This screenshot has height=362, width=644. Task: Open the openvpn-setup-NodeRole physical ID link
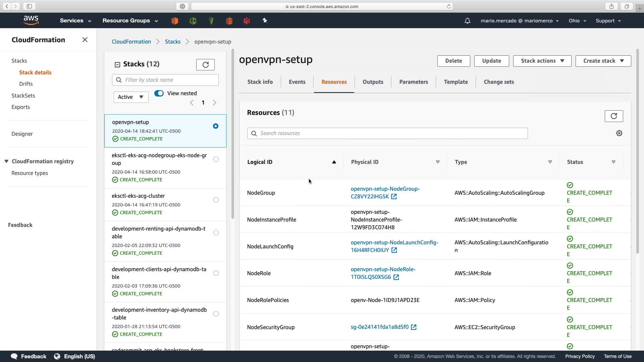(383, 269)
